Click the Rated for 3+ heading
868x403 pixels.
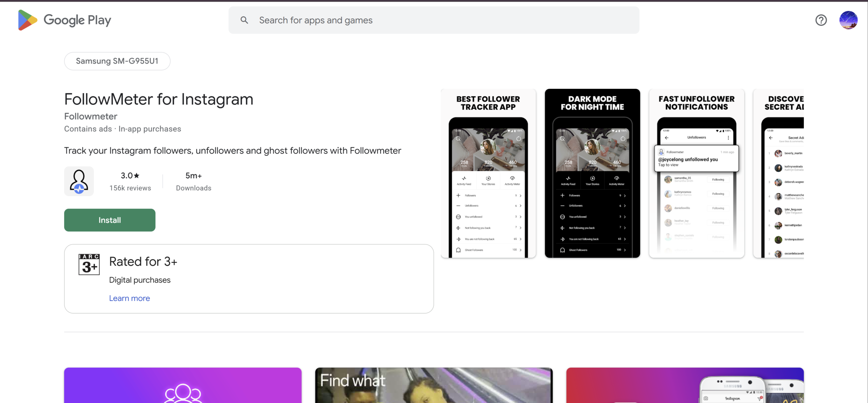coord(143,262)
